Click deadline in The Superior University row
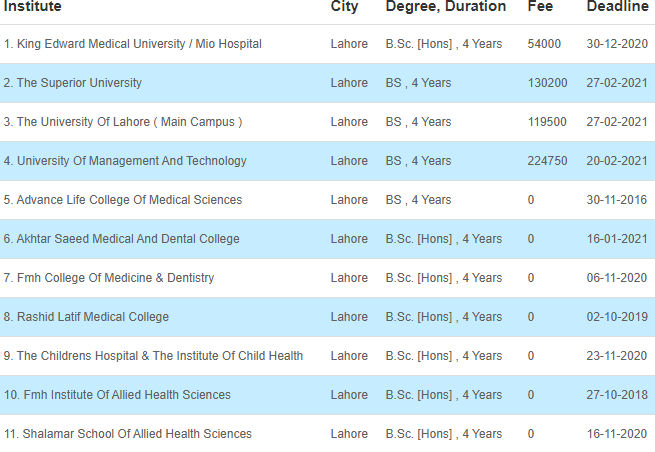This screenshot has height=452, width=655. [617, 83]
